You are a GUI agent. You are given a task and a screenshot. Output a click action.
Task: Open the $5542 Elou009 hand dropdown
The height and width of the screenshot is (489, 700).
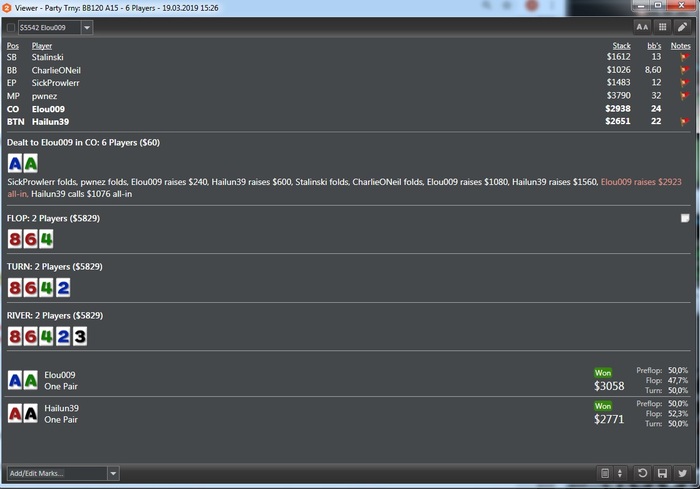point(87,28)
